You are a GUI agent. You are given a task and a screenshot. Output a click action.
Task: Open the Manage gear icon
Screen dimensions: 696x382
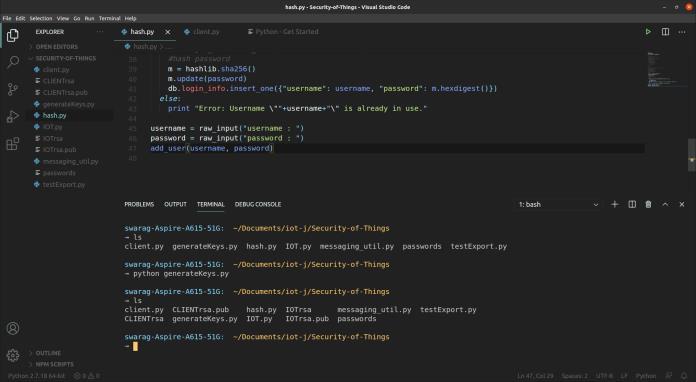(12, 355)
